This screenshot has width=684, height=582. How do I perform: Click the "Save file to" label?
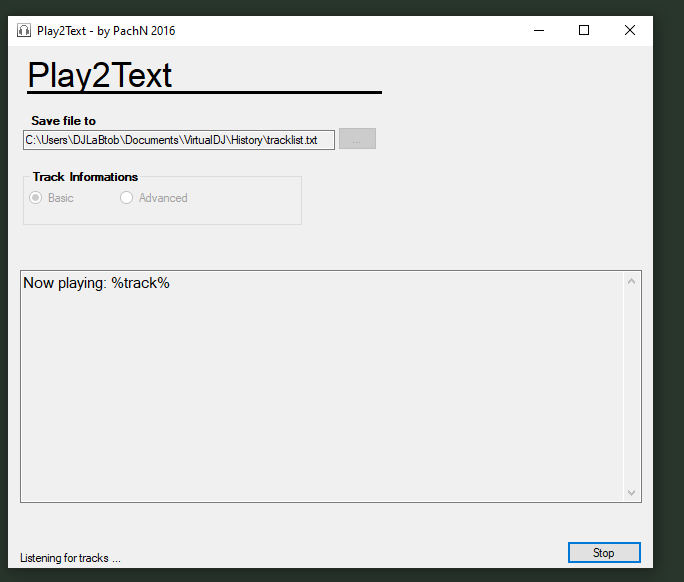(63, 121)
